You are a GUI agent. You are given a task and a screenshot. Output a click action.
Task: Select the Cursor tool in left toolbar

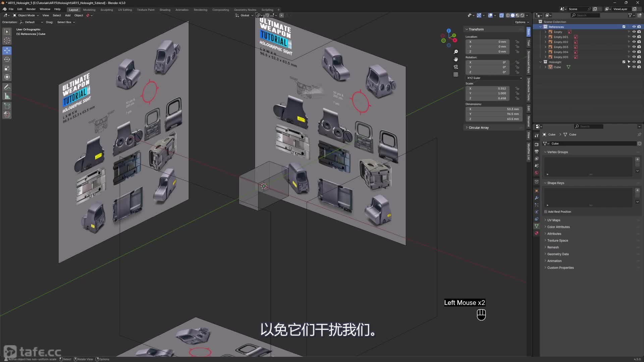click(7, 41)
